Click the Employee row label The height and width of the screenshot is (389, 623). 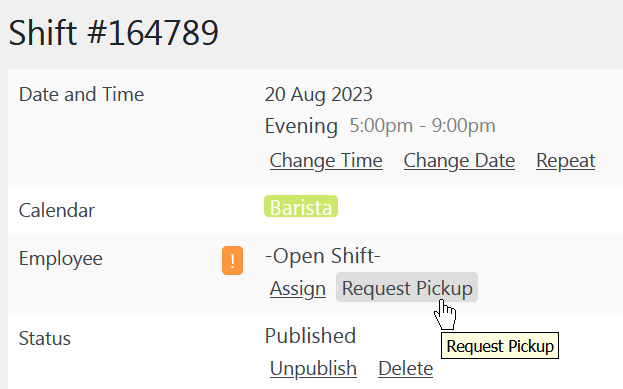[x=60, y=259]
